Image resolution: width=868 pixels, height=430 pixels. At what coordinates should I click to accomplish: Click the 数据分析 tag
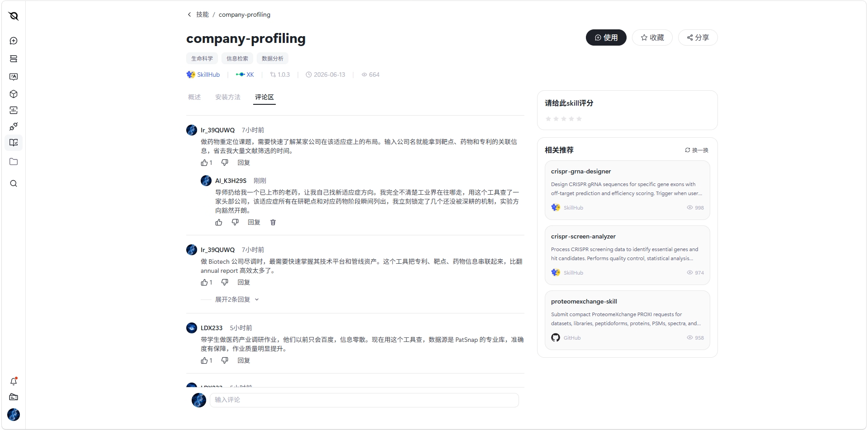pyautogui.click(x=273, y=58)
